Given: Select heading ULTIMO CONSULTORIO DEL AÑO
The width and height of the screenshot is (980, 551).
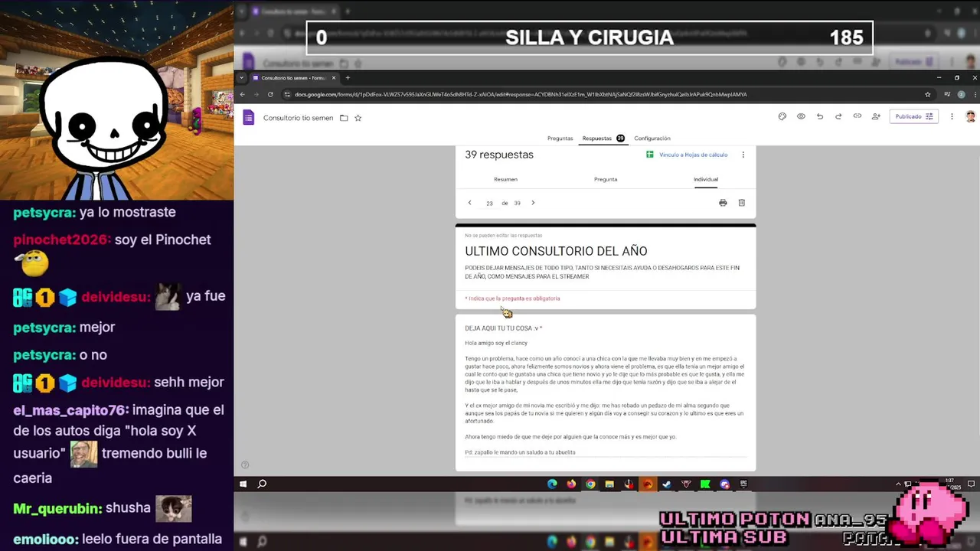Looking at the screenshot, I should click(556, 251).
